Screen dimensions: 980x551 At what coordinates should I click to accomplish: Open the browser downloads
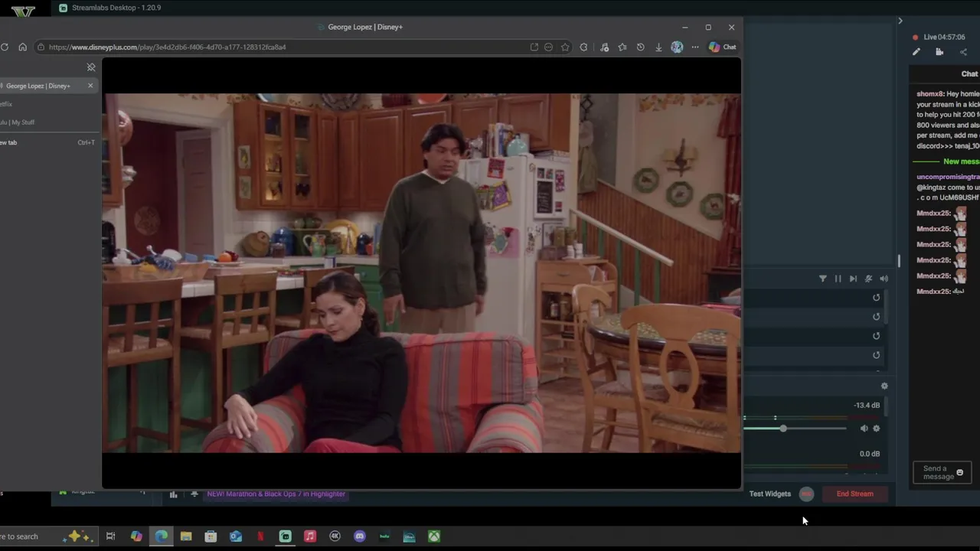click(658, 47)
